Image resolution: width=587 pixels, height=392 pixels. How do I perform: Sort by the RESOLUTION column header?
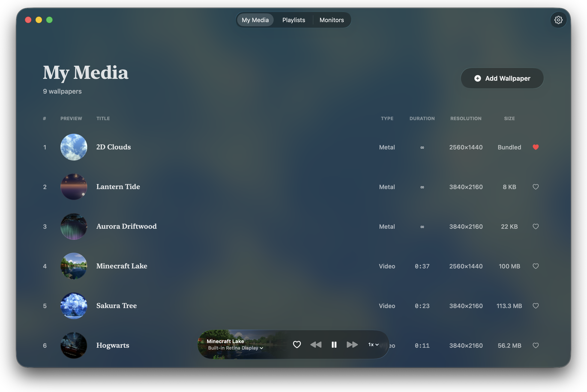466,119
